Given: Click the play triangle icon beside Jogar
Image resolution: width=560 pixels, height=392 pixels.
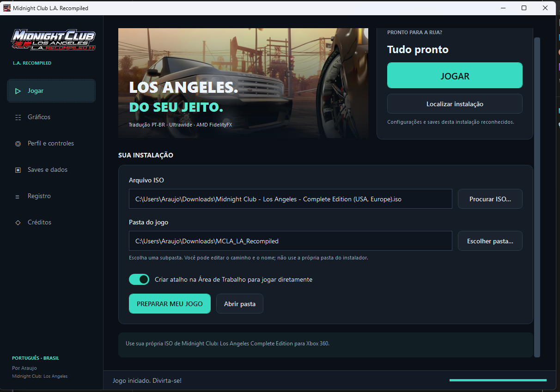Looking at the screenshot, I should [18, 91].
